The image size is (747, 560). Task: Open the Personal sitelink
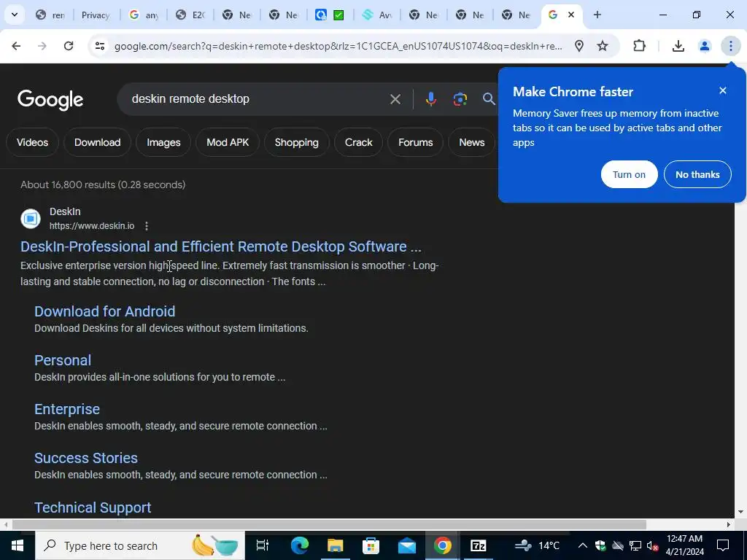tap(63, 360)
